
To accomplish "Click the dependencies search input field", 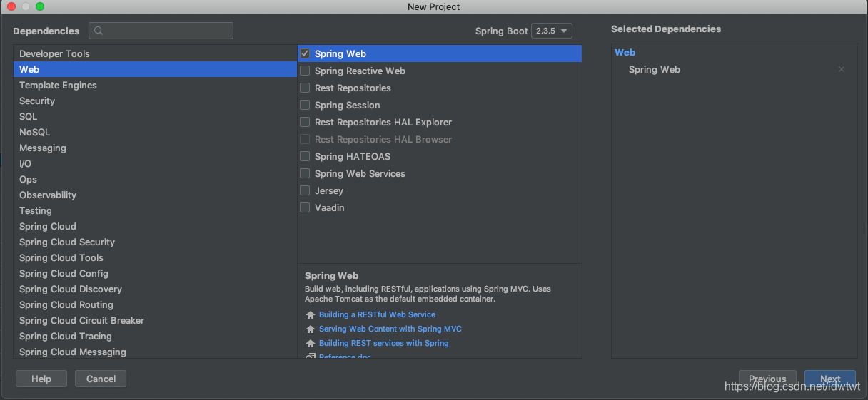I will point(161,31).
